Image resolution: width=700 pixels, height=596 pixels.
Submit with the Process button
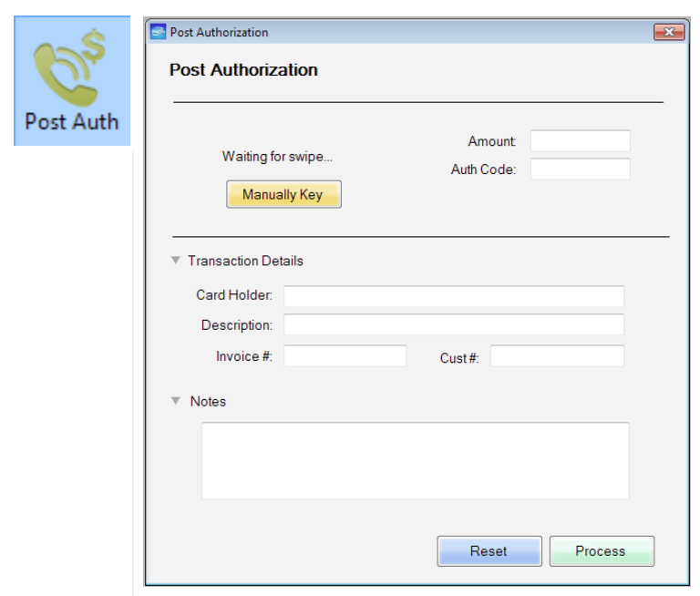601,551
